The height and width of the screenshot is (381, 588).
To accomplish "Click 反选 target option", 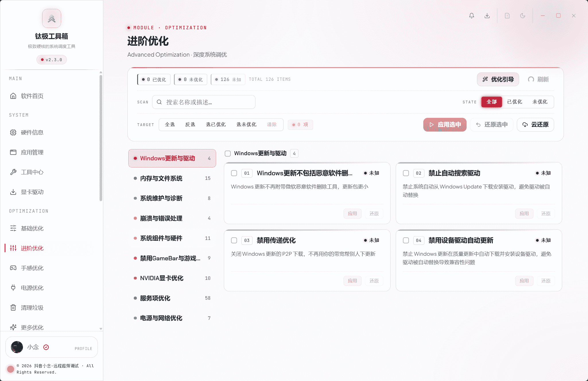I will (190, 125).
